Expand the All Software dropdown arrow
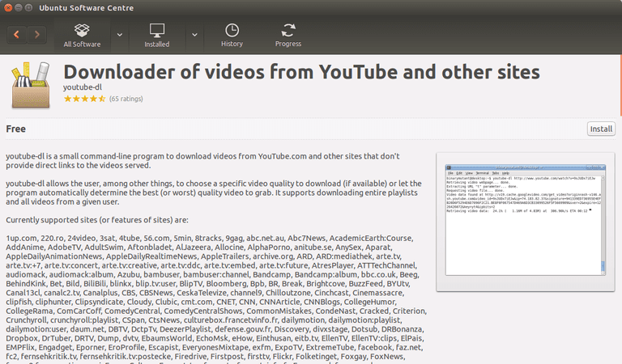Screen dimensions: 622x364 pos(120,35)
